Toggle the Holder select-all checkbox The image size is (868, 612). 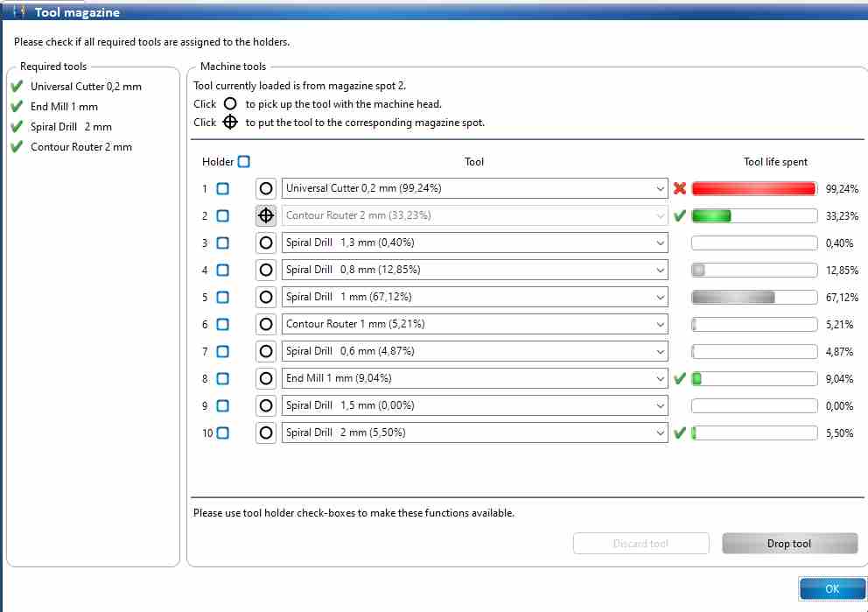point(243,161)
